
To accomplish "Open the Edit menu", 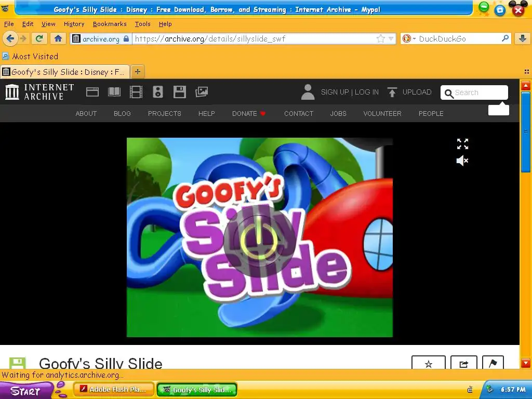I will 28,24.
